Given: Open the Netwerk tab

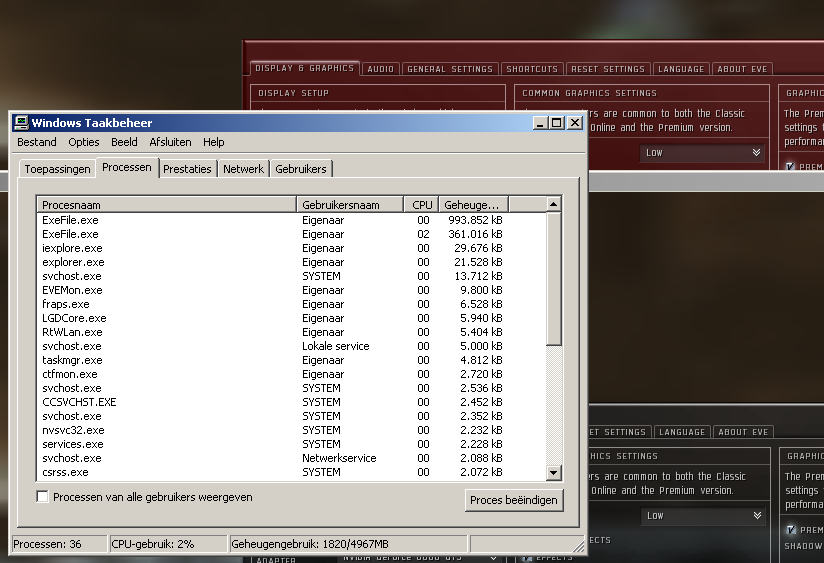Looking at the screenshot, I should click(243, 169).
